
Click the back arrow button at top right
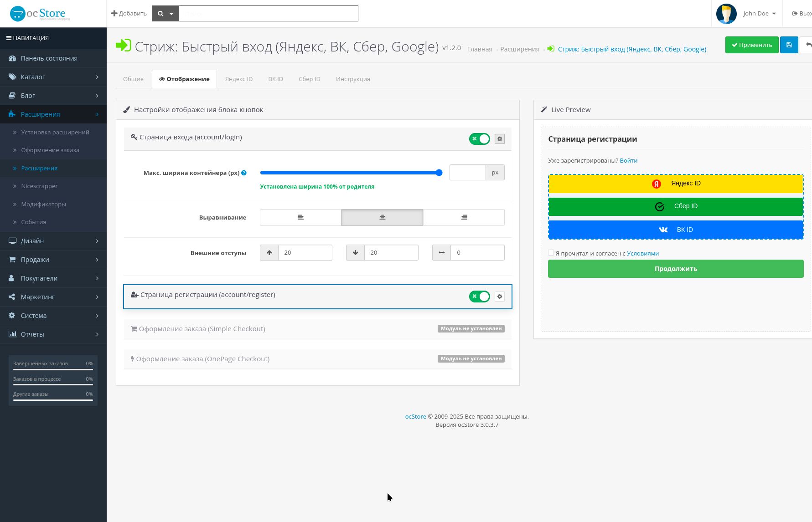[x=807, y=45]
